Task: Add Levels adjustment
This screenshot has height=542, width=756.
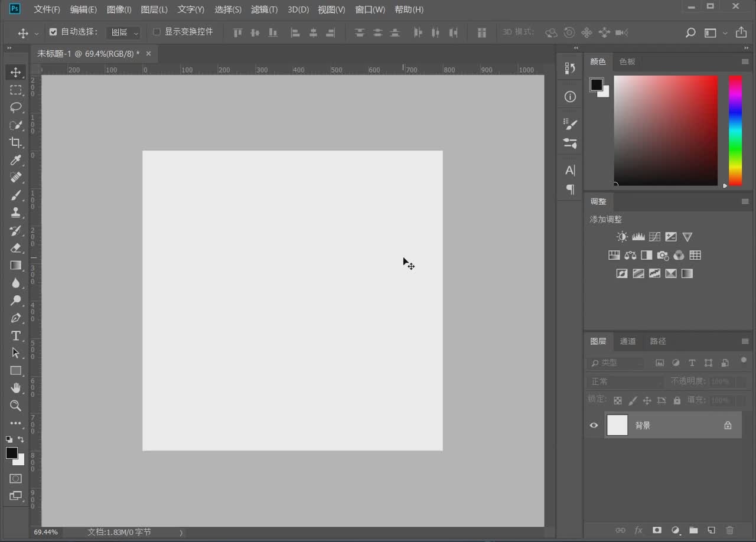Action: (x=638, y=237)
